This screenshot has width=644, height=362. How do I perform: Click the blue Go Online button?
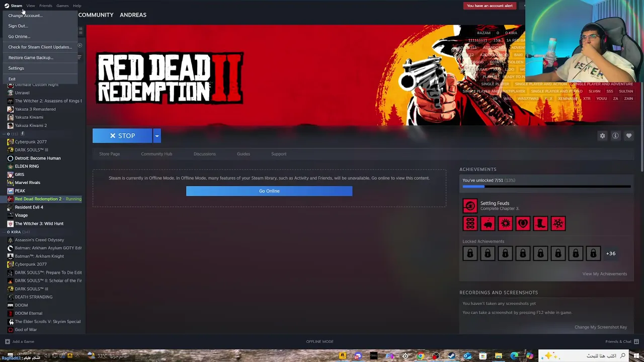(269, 191)
